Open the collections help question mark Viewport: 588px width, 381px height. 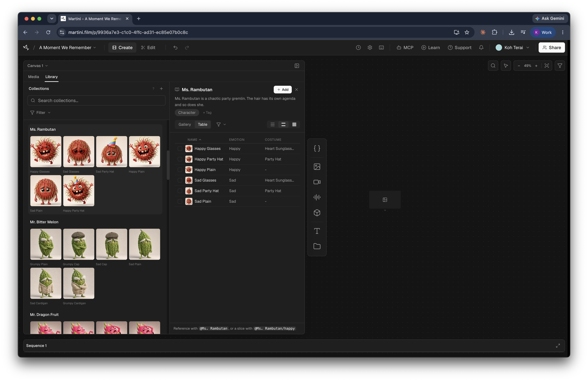(153, 88)
